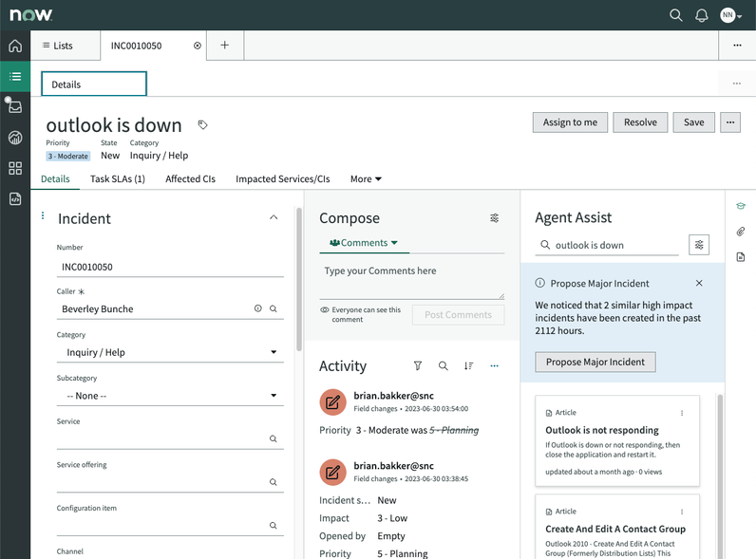Image resolution: width=756 pixels, height=559 pixels.
Task: Open Agent Assist filter settings button
Action: pyautogui.click(x=699, y=245)
